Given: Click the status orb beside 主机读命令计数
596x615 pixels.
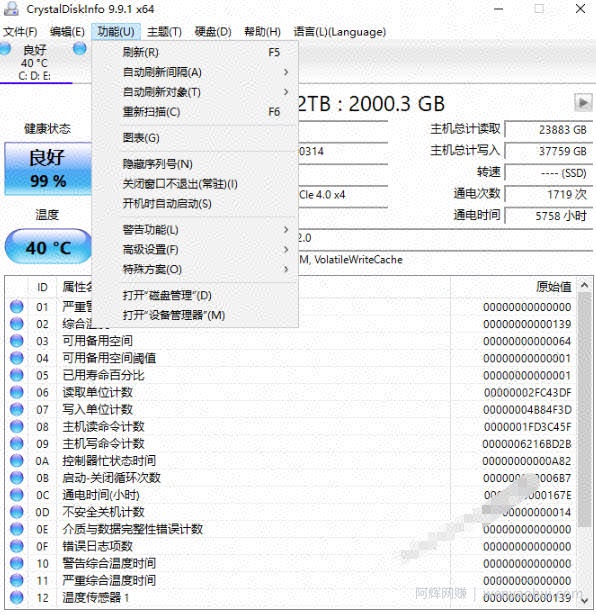Looking at the screenshot, I should (x=16, y=426).
